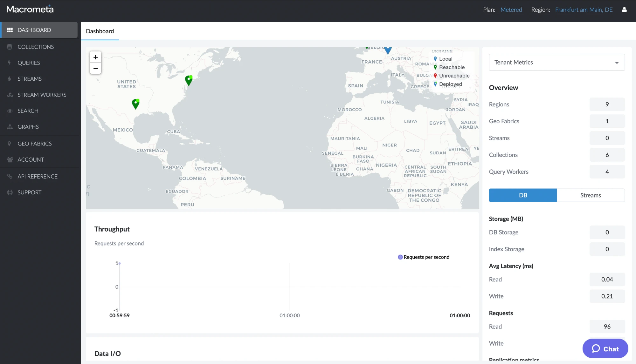Viewport: 636px width, 364px height.
Task: Select the green pin near Texas
Action: 135,104
